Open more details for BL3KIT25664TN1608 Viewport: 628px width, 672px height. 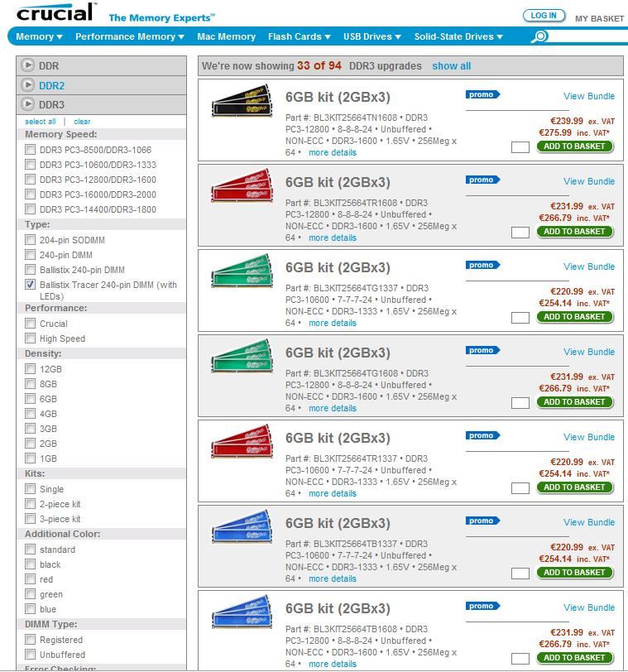point(333,152)
